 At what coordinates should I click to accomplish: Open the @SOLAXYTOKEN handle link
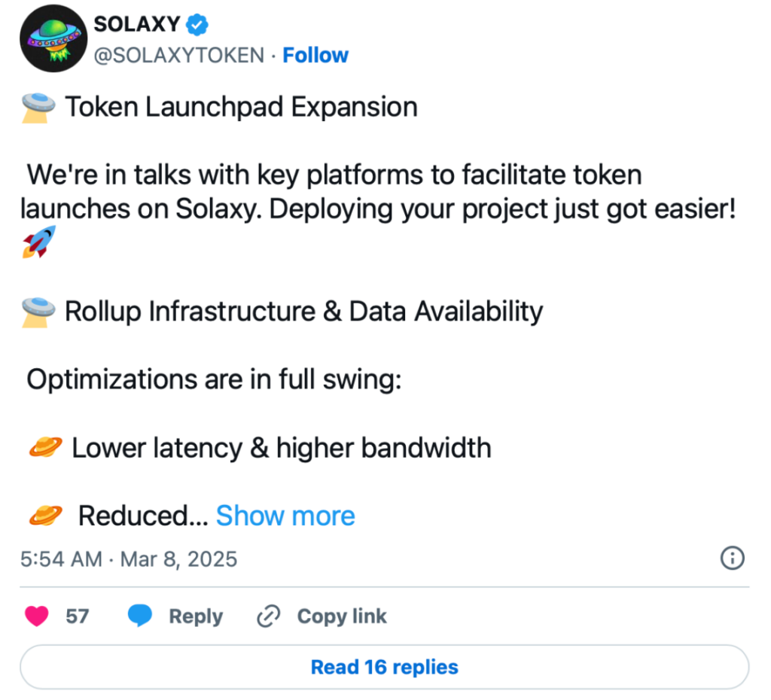point(179,55)
